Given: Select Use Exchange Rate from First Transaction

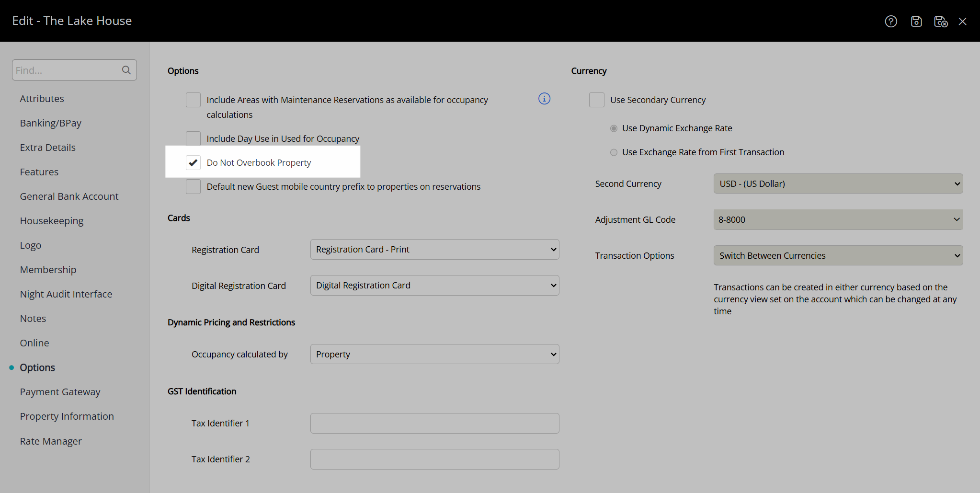Looking at the screenshot, I should point(614,152).
